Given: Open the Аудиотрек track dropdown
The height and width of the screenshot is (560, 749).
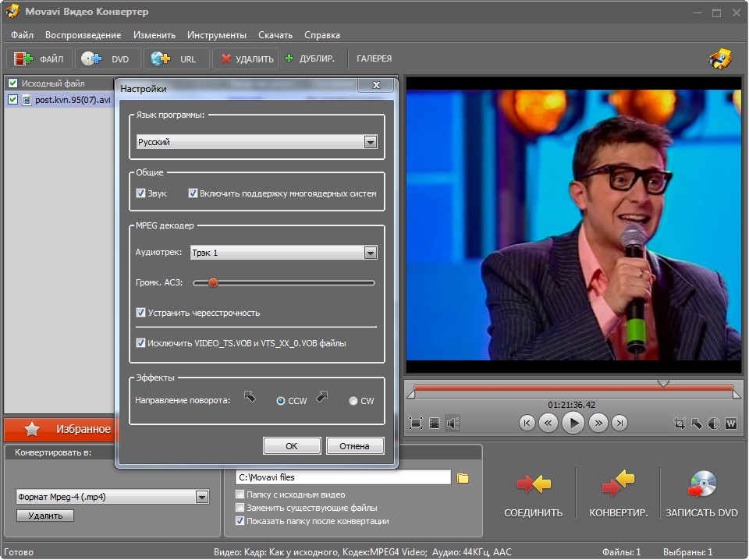Looking at the screenshot, I should click(371, 253).
